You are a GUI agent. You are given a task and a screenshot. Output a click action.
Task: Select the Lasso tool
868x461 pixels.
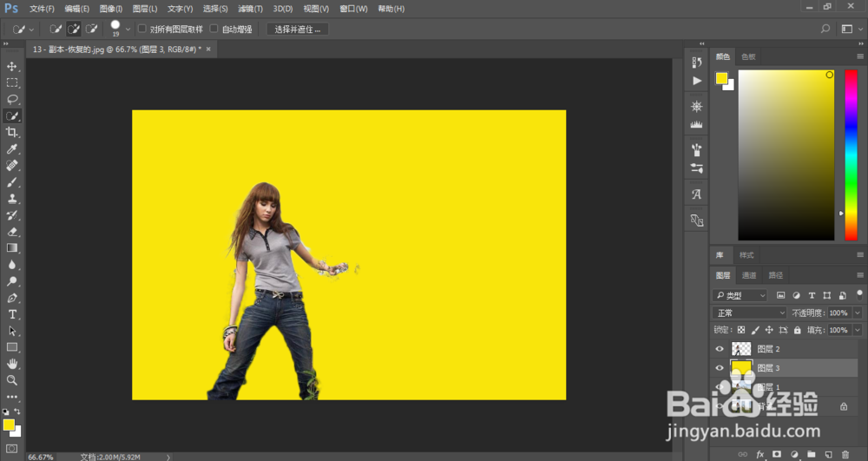pos(12,99)
